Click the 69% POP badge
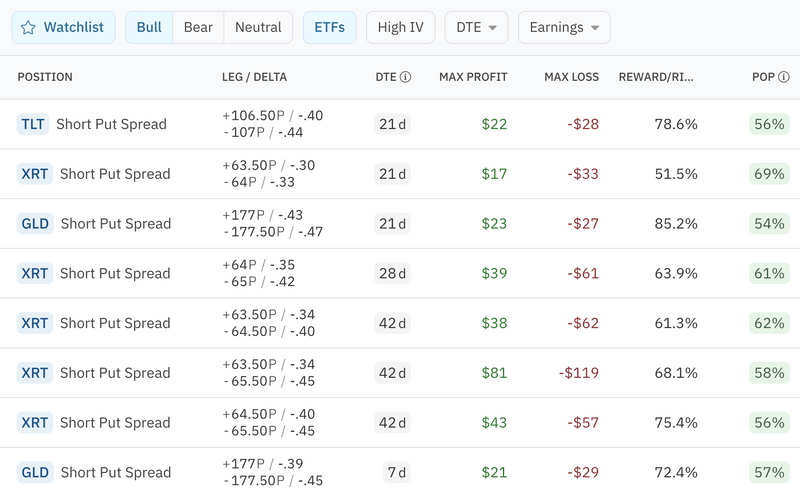Image resolution: width=800 pixels, height=496 pixels. [769, 174]
